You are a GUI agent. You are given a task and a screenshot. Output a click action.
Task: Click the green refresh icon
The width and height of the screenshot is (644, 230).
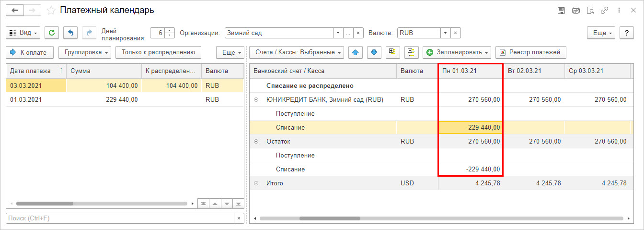(x=52, y=33)
